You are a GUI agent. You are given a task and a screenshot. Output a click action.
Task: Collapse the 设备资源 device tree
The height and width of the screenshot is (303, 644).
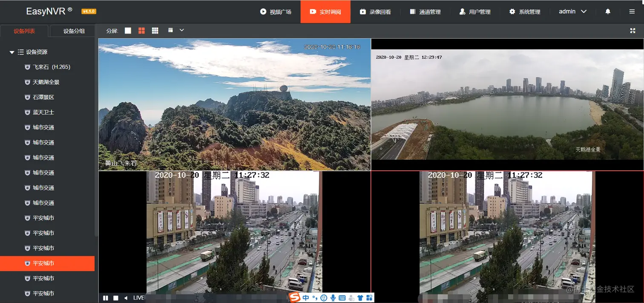pyautogui.click(x=11, y=52)
